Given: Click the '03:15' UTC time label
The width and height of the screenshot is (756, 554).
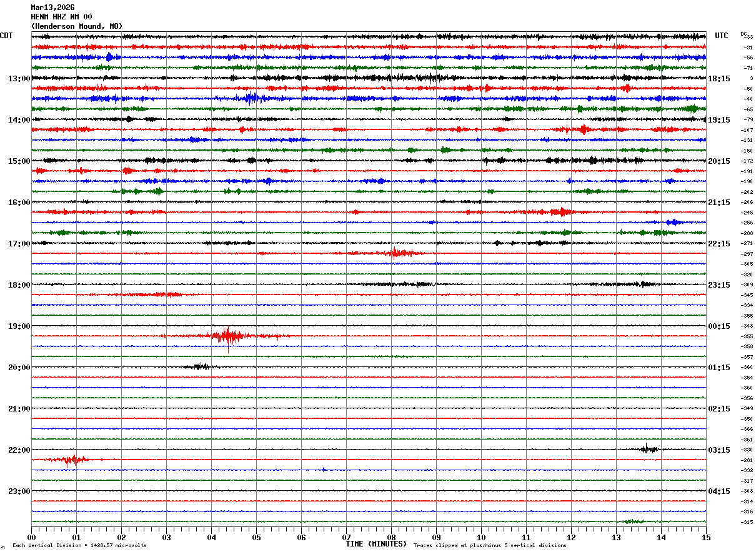Looking at the screenshot, I should pos(719,450).
